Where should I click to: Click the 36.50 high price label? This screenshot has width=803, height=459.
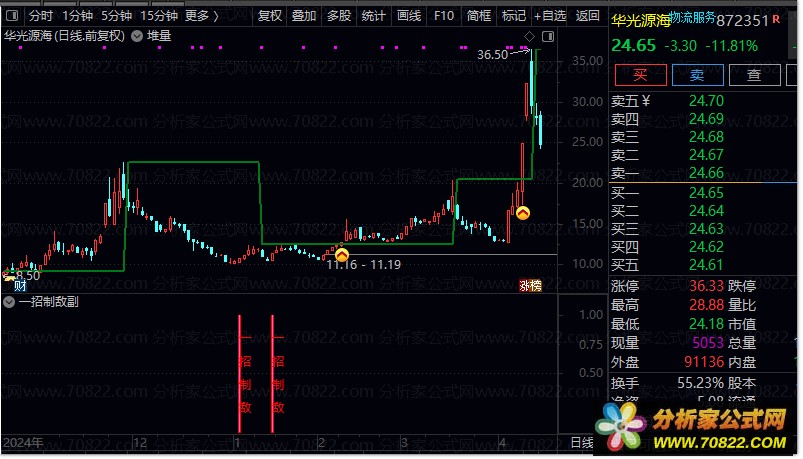[493, 54]
